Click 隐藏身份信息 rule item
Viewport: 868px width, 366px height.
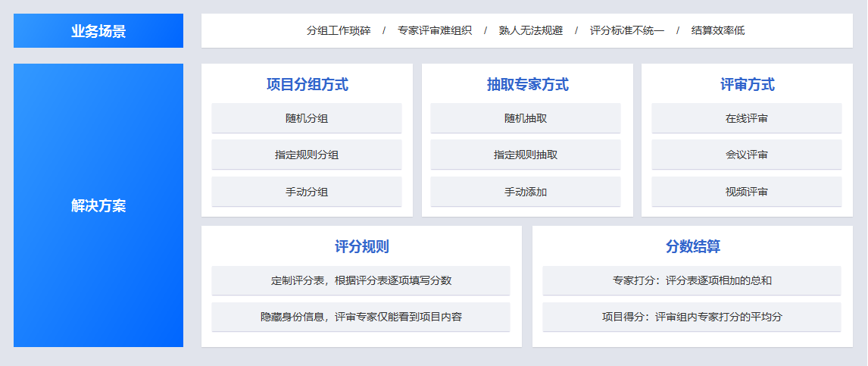pos(361,317)
